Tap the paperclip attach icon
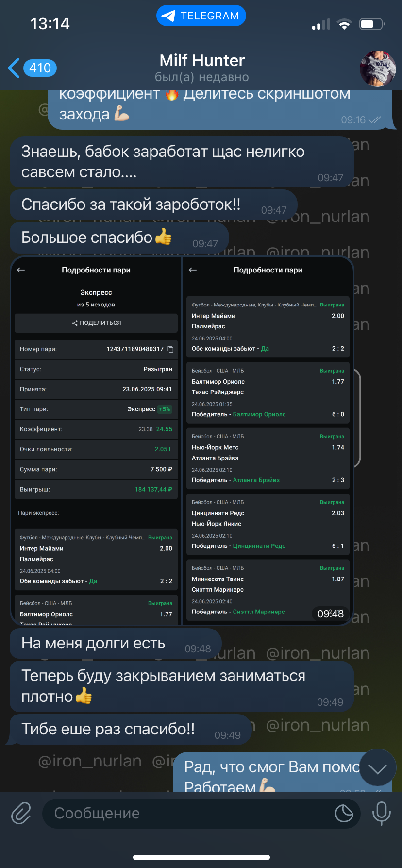Image resolution: width=402 pixels, height=868 pixels. coord(21,813)
